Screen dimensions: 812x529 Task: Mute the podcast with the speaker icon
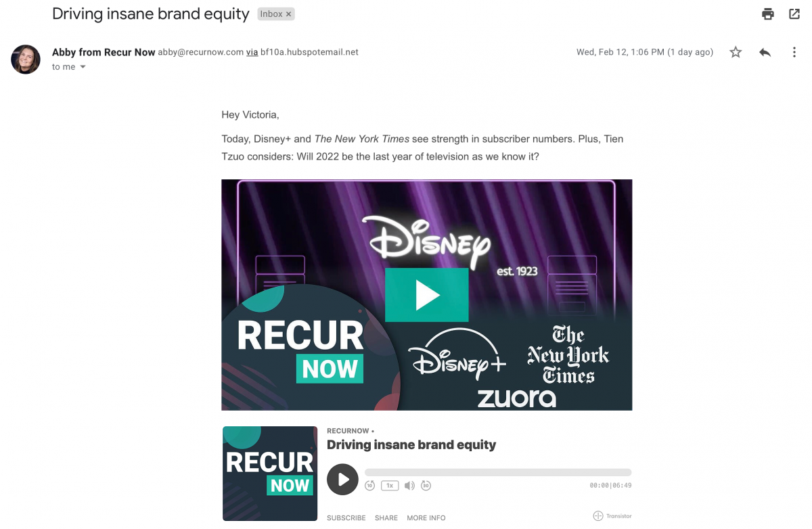click(x=409, y=485)
